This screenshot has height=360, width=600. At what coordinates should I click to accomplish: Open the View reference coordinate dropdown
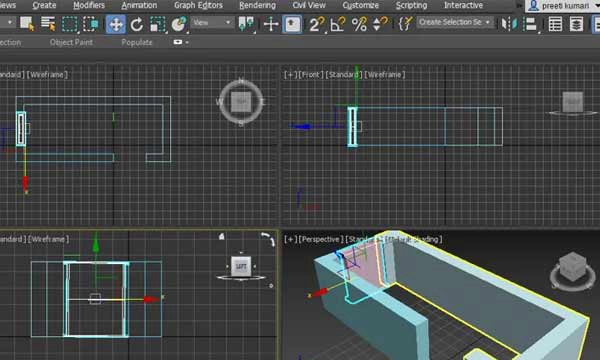click(212, 23)
